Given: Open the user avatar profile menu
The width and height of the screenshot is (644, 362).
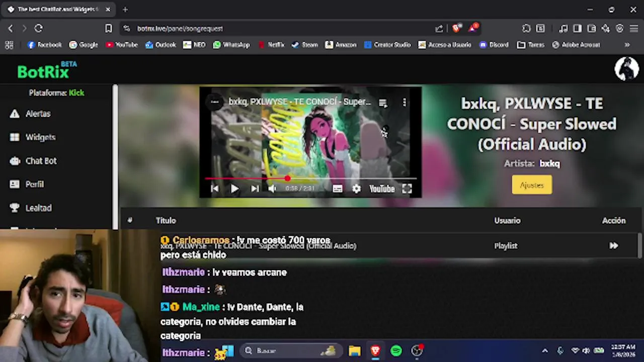Looking at the screenshot, I should point(626,69).
